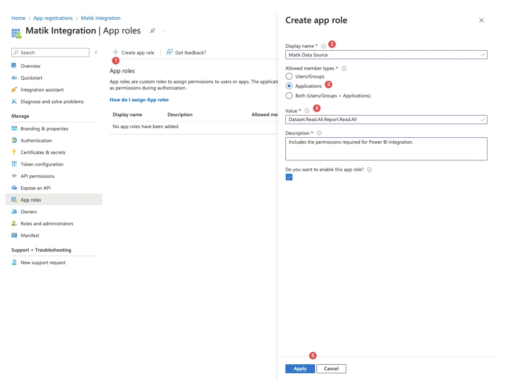Toggle the enable this app role checkbox
The height and width of the screenshot is (392, 532).
click(289, 177)
